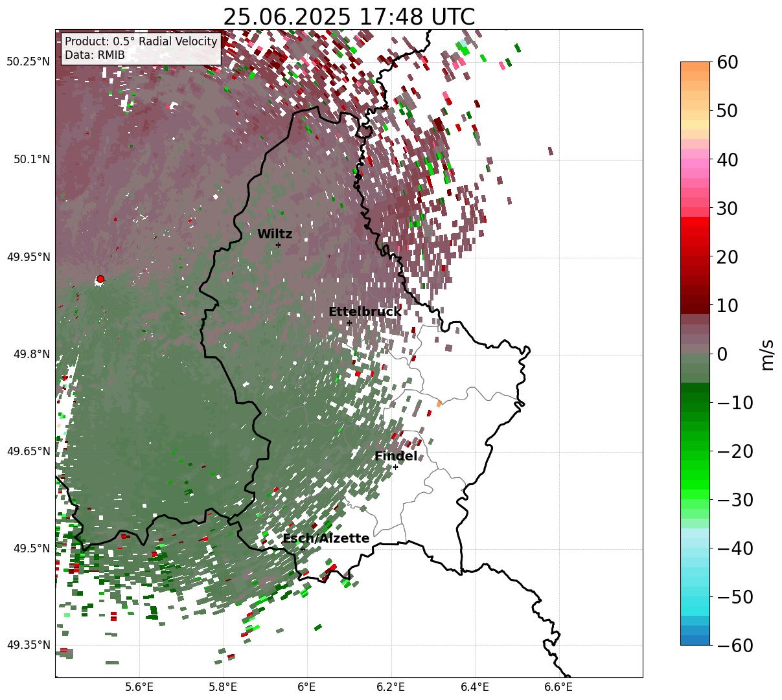The image size is (782, 700).
Task: Click the 6°E longitude tick label
Action: pos(306,688)
